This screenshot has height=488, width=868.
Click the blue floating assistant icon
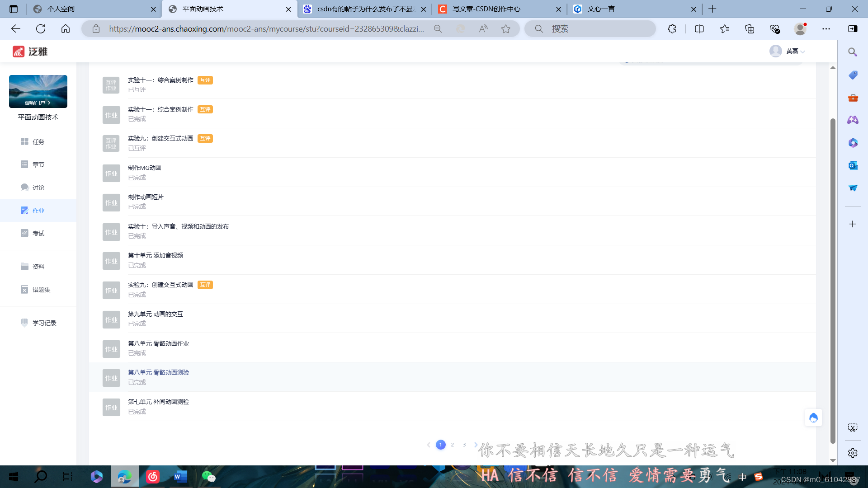click(813, 418)
